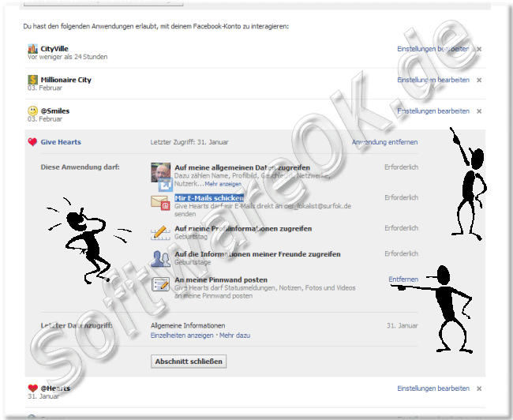Click the @Hearts app name
Viewport: 513px width, 420px height.
[55, 388]
